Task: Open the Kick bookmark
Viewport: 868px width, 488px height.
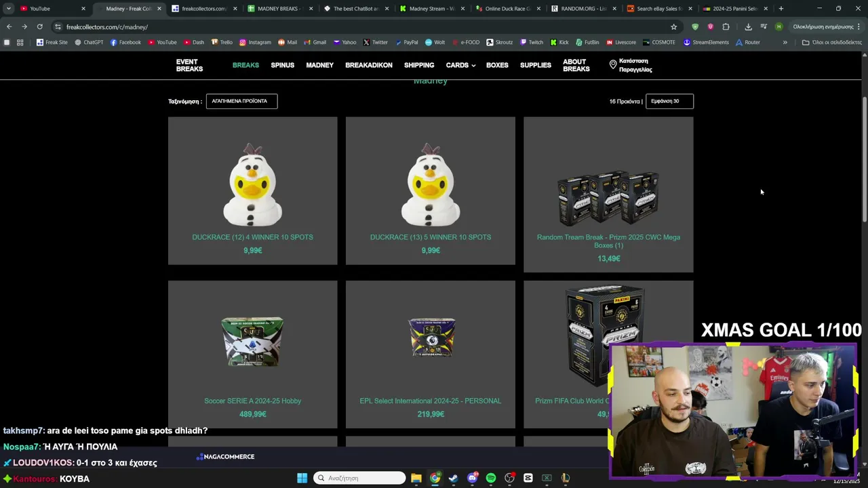Action: pos(559,42)
